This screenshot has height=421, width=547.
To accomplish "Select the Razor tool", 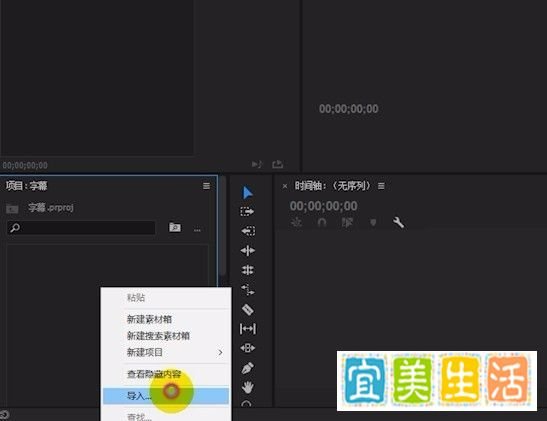I will tap(248, 309).
